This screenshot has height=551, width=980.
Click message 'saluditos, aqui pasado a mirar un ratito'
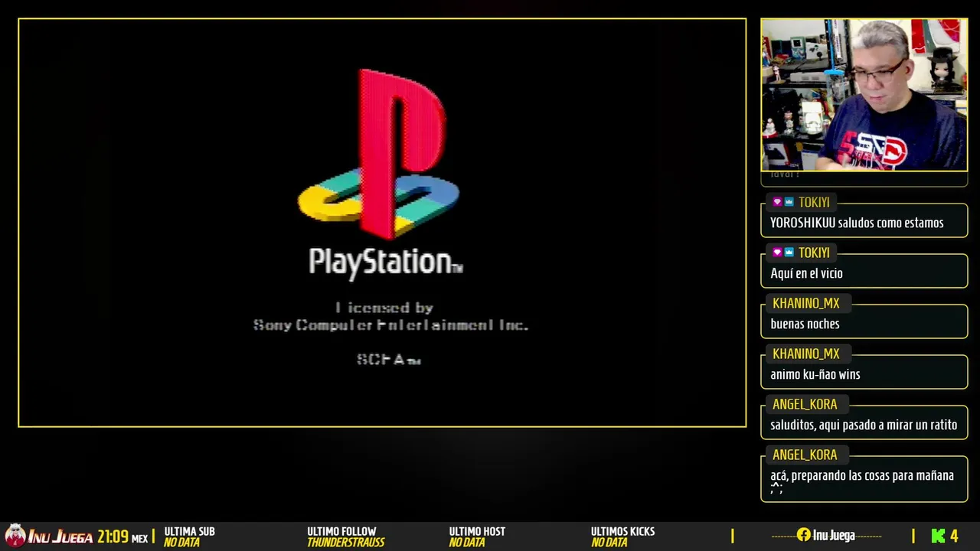[x=864, y=425]
